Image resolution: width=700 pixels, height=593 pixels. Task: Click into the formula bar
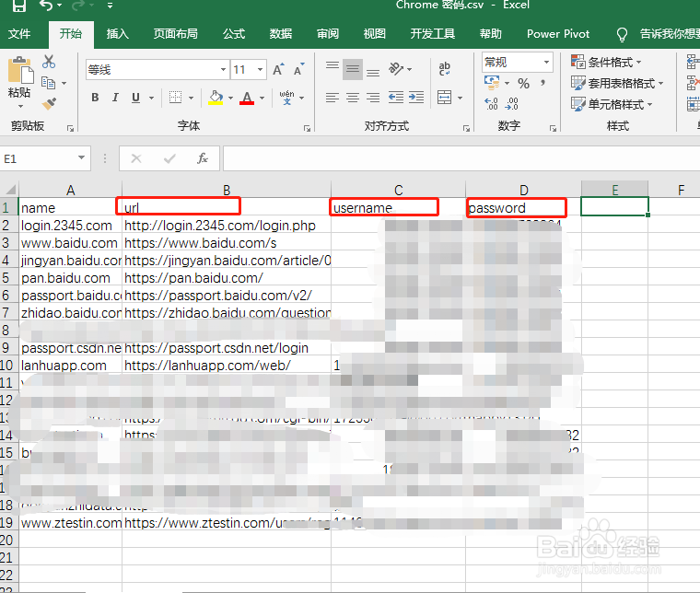pos(461,158)
